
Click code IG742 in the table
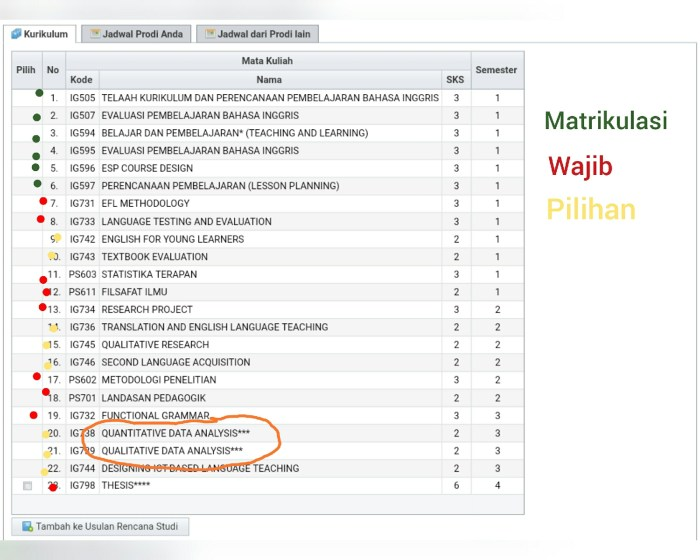[x=82, y=239]
